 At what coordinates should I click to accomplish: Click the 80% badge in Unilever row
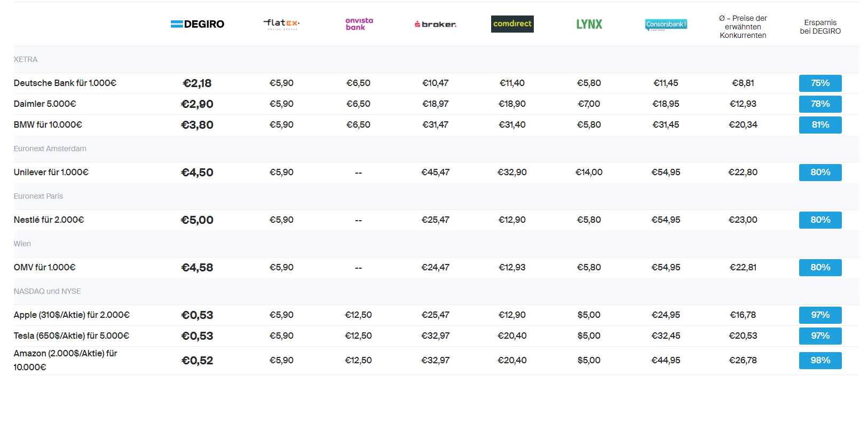tap(820, 173)
